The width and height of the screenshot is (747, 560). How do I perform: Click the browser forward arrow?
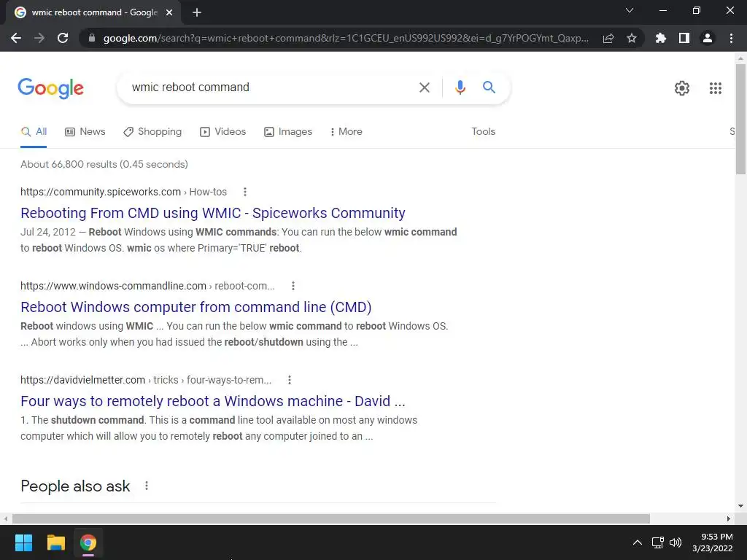tap(39, 38)
